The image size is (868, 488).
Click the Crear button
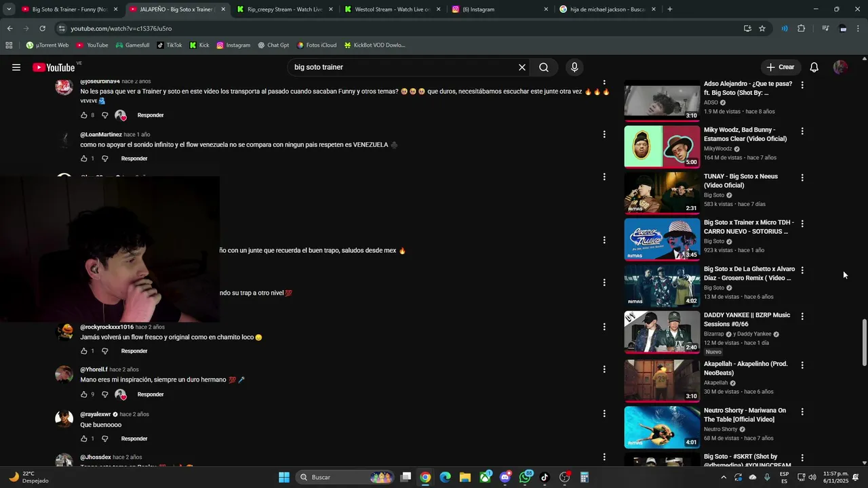pyautogui.click(x=780, y=67)
